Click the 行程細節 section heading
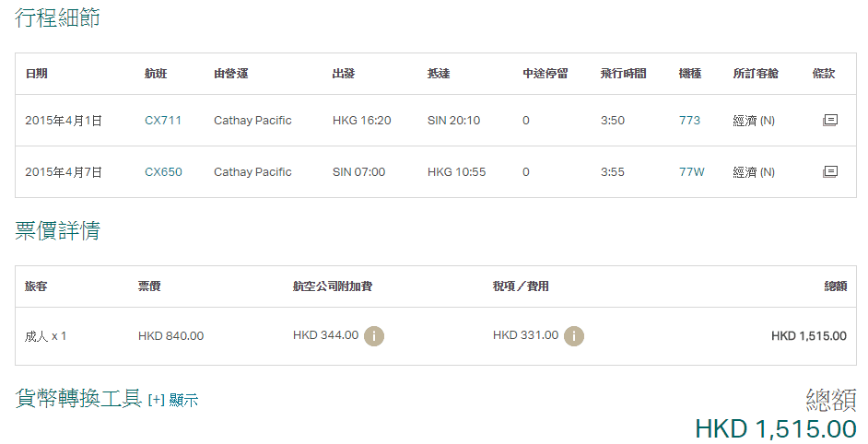The image size is (868, 444). click(57, 18)
